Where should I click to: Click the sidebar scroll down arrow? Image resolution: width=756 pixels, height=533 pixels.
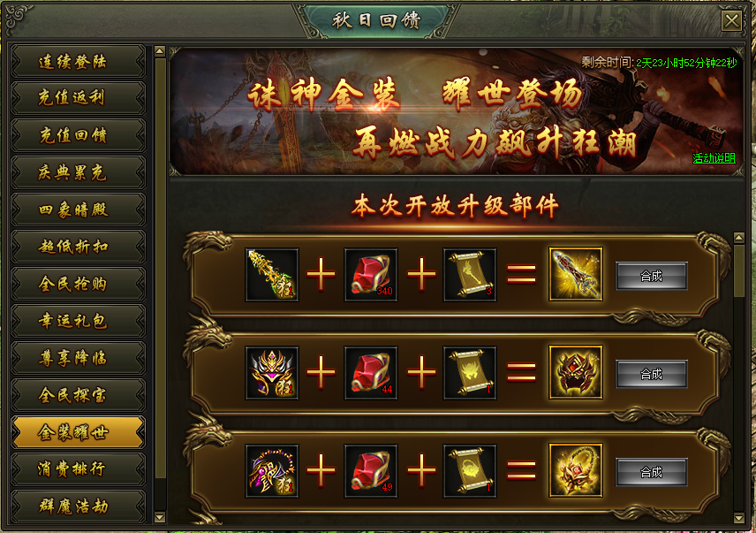click(160, 518)
